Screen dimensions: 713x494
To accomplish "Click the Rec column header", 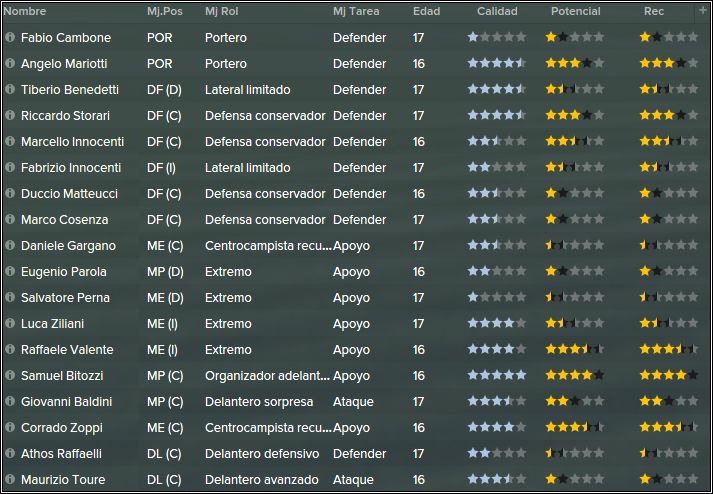I will pyautogui.click(x=654, y=11).
